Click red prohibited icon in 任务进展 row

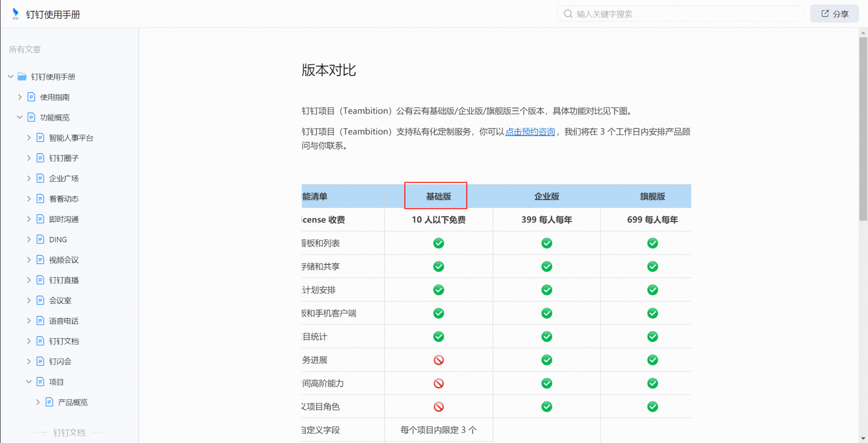439,360
